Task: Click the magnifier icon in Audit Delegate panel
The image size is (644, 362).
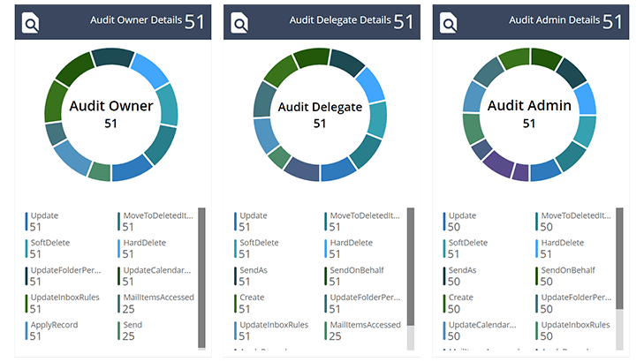Action: pos(239,23)
